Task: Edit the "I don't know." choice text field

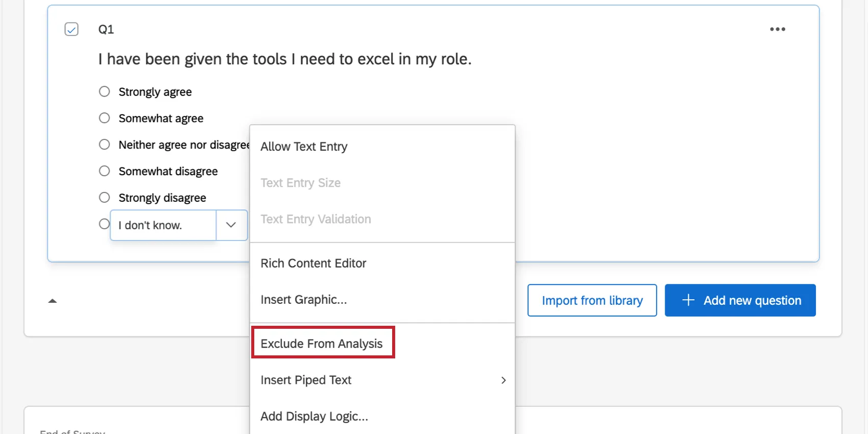Action: click(x=162, y=225)
